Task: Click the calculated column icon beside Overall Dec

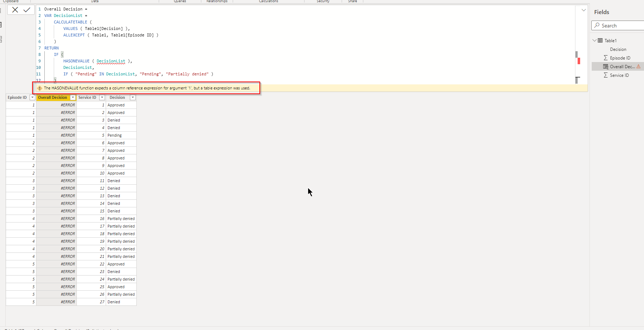Action: [x=606, y=66]
